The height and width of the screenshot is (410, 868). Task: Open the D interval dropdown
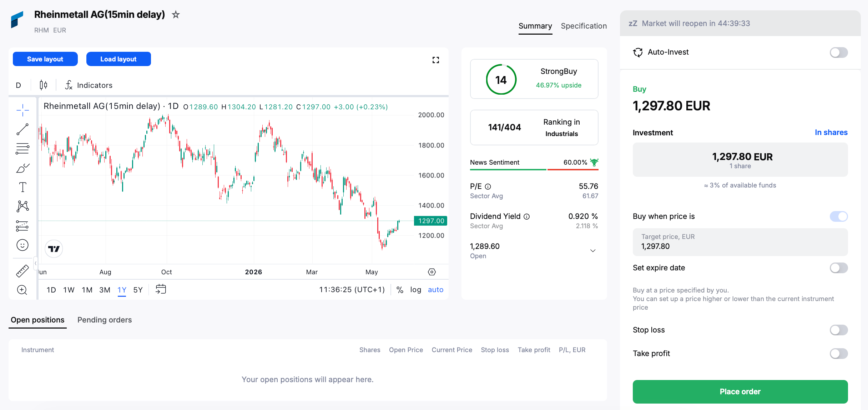(x=19, y=85)
